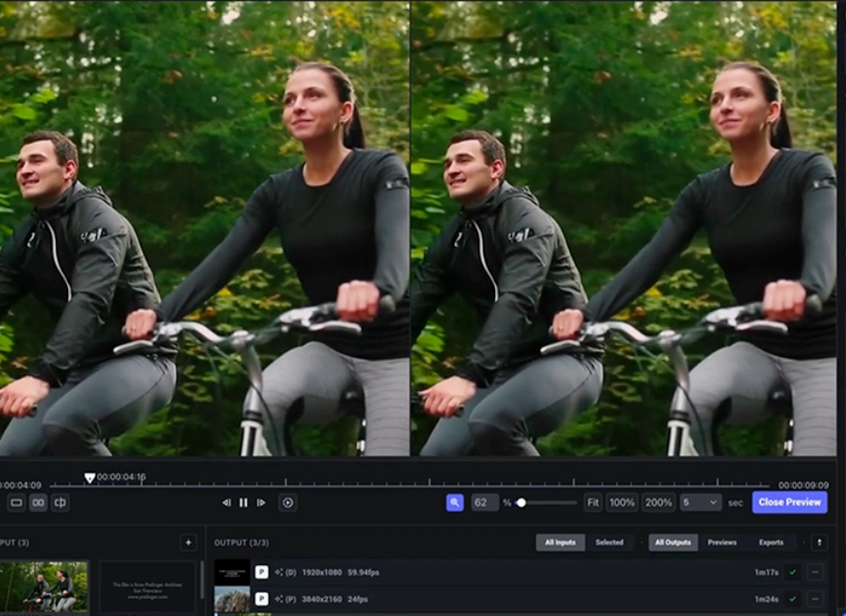This screenshot has width=846, height=616.
Task: Pause the preview playback
Action: click(x=244, y=501)
